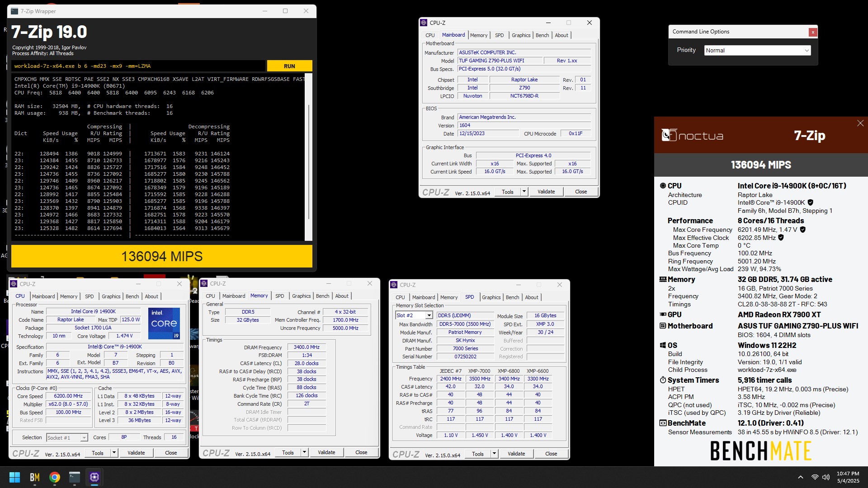Click the Memory icon in BenchMate results
Screen dimensions: 868x488
point(663,279)
